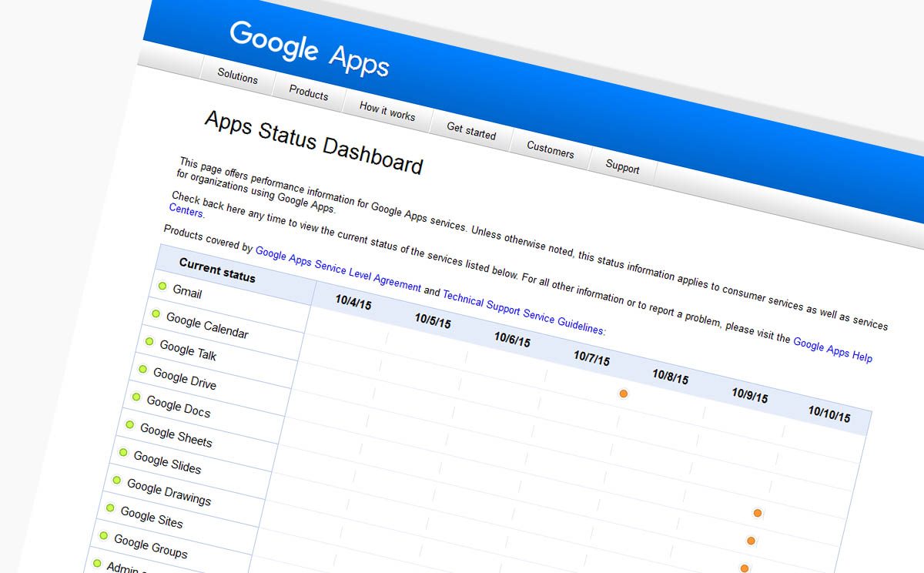Screen dimensions: 924x573
Task: Open the orange incident dot in the Google Drive row
Action: [758, 513]
